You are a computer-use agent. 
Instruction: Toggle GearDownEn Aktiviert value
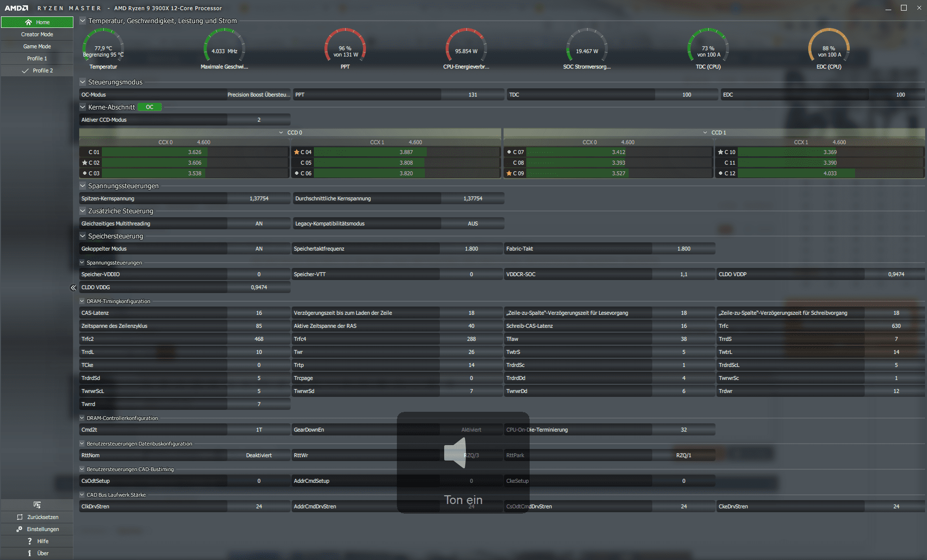point(471,430)
